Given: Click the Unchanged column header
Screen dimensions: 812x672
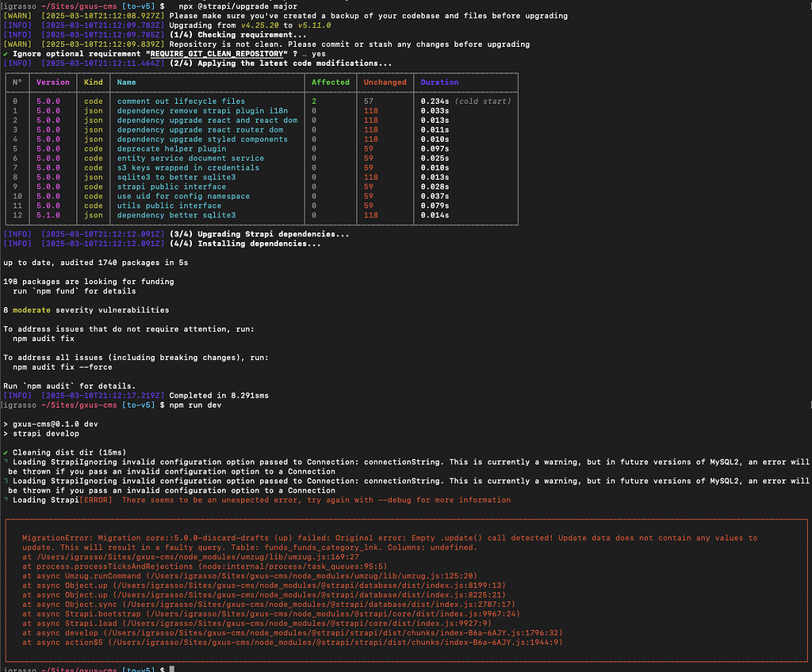Looking at the screenshot, I should (x=385, y=83).
